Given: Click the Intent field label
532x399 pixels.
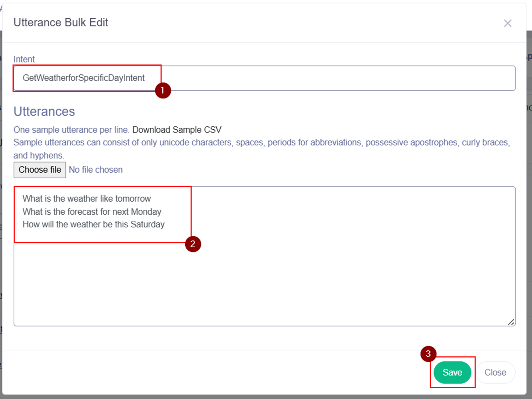Looking at the screenshot, I should (x=24, y=59).
